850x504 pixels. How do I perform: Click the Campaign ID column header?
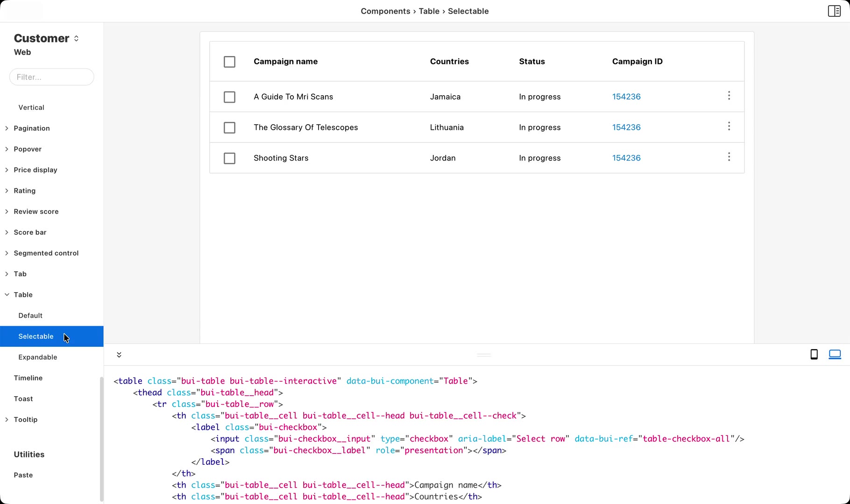[637, 62]
